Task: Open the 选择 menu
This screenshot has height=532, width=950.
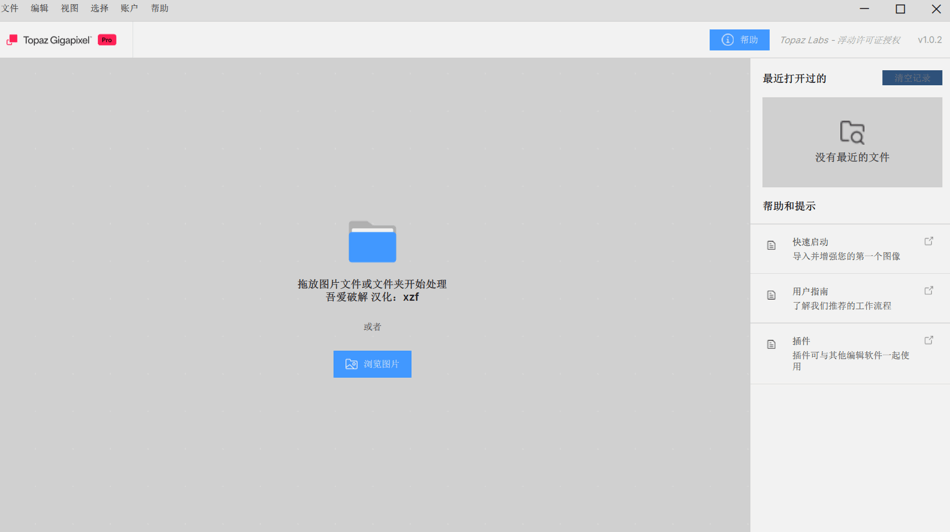Action: click(x=99, y=8)
